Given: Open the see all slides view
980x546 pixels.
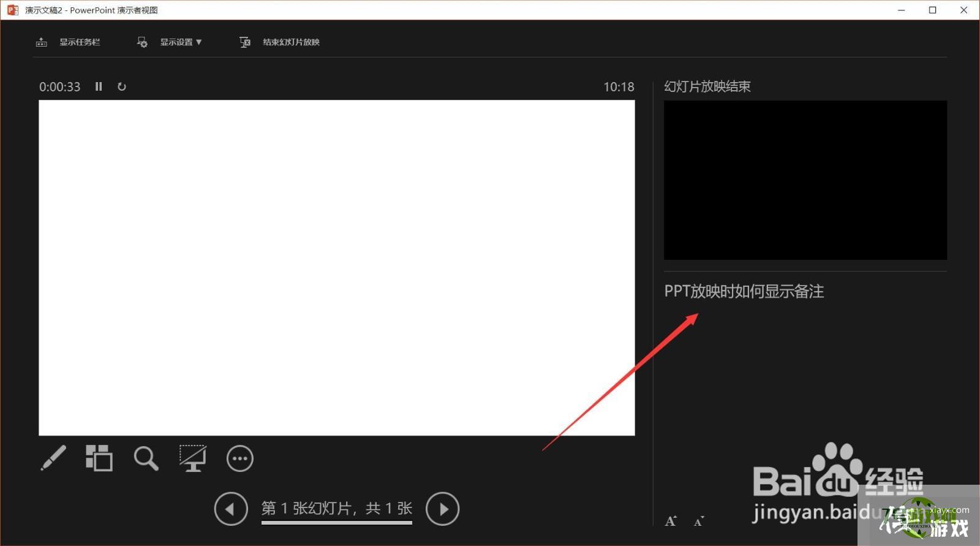Looking at the screenshot, I should [x=99, y=458].
